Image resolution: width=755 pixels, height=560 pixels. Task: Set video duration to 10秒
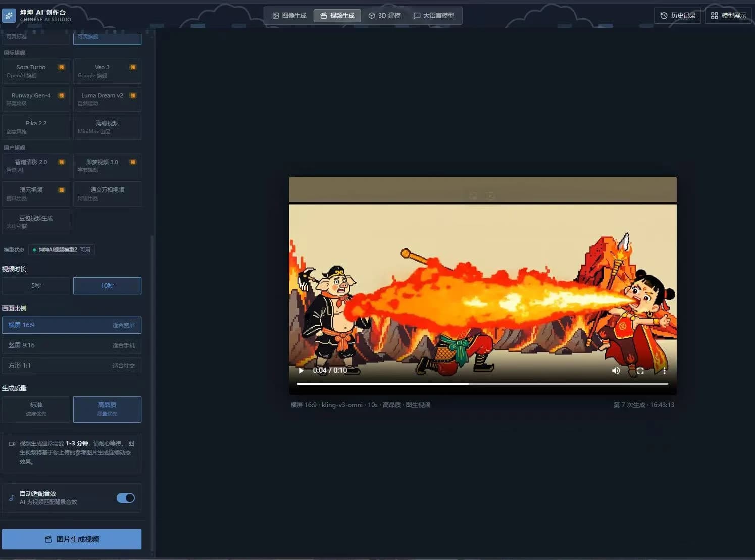[107, 286]
